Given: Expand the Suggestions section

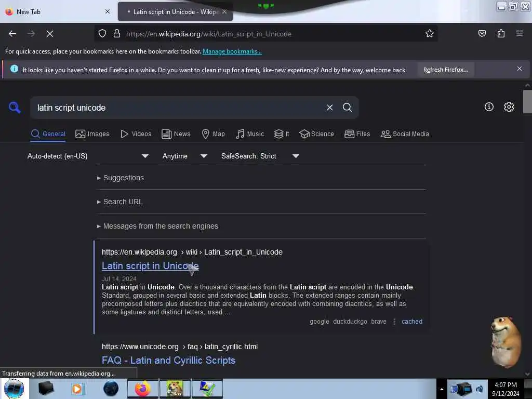Looking at the screenshot, I should tap(121, 178).
